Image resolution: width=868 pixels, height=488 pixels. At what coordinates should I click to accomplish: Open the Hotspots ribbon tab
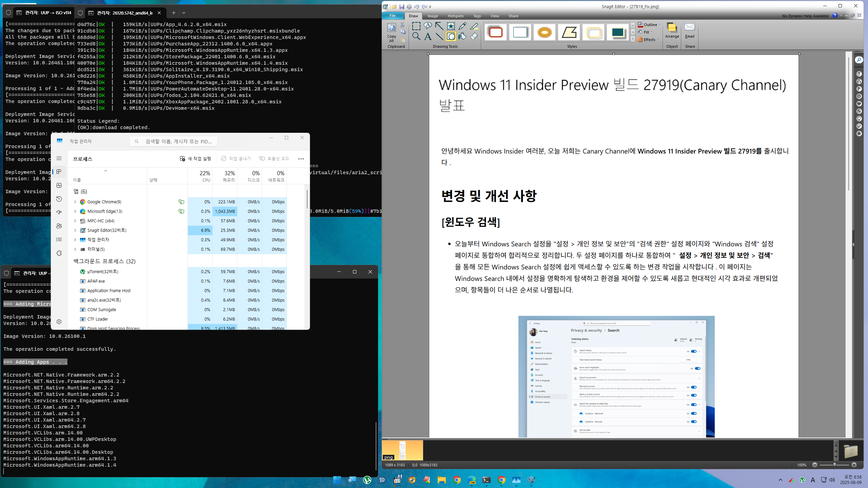click(455, 16)
